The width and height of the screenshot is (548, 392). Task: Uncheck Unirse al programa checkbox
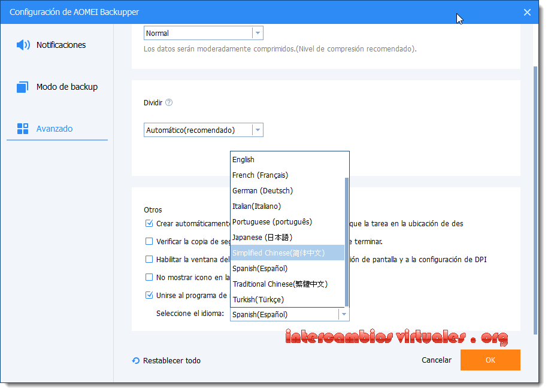click(x=149, y=295)
